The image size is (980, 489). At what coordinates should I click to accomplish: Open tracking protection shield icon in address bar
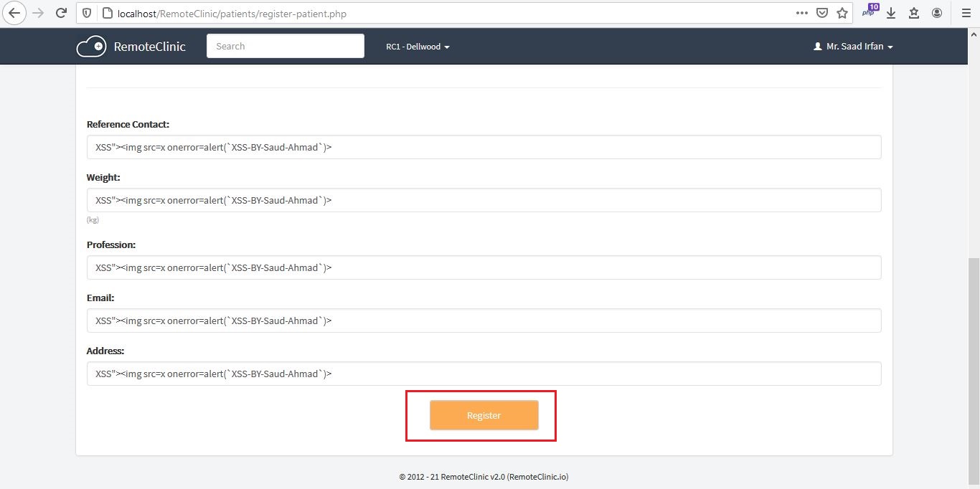click(x=87, y=13)
